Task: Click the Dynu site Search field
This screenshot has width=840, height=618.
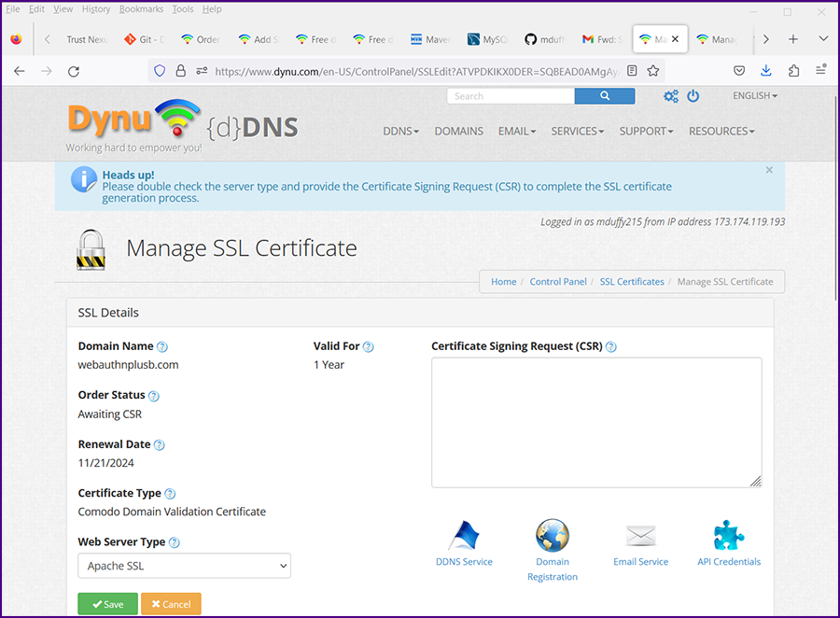Action: click(511, 96)
